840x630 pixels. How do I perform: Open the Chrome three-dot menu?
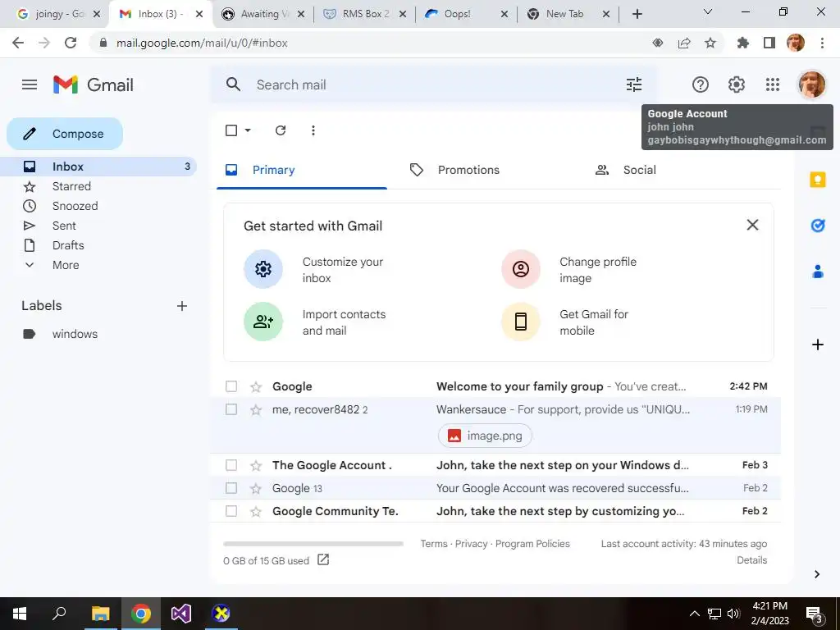[822, 43]
